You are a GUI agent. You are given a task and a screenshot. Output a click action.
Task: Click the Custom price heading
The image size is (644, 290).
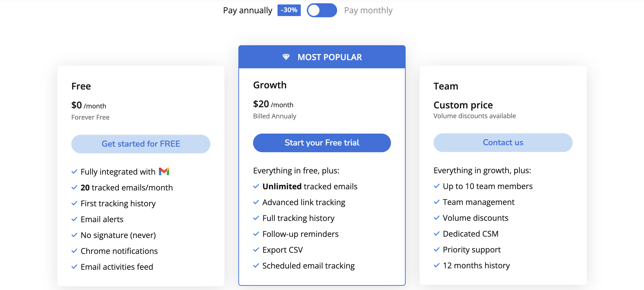click(463, 105)
